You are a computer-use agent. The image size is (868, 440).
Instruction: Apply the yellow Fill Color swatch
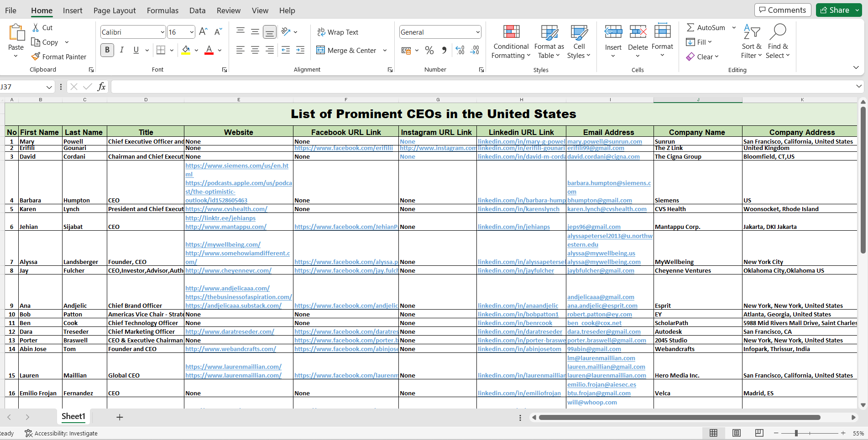[x=186, y=50]
